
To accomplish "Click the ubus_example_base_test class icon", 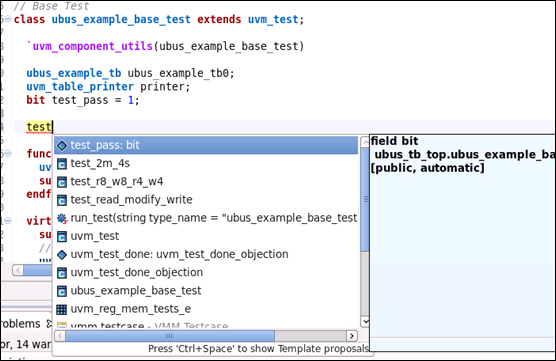I will coord(62,291).
